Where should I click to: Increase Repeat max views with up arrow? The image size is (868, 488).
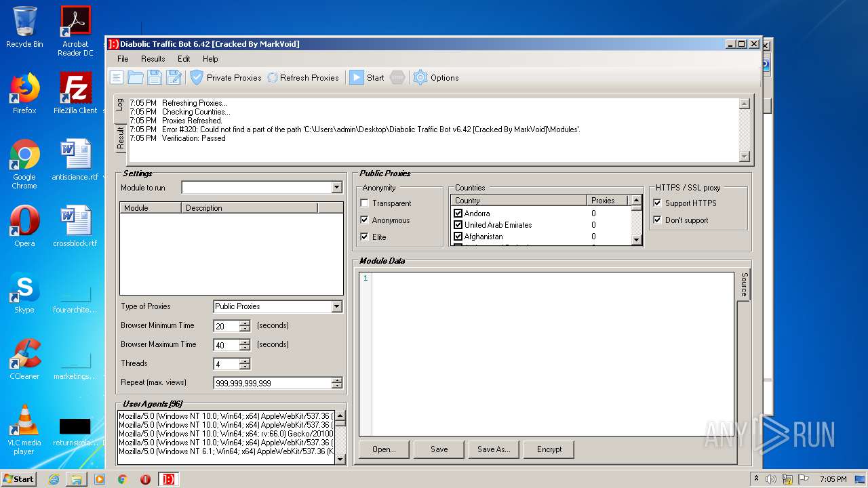(x=336, y=380)
